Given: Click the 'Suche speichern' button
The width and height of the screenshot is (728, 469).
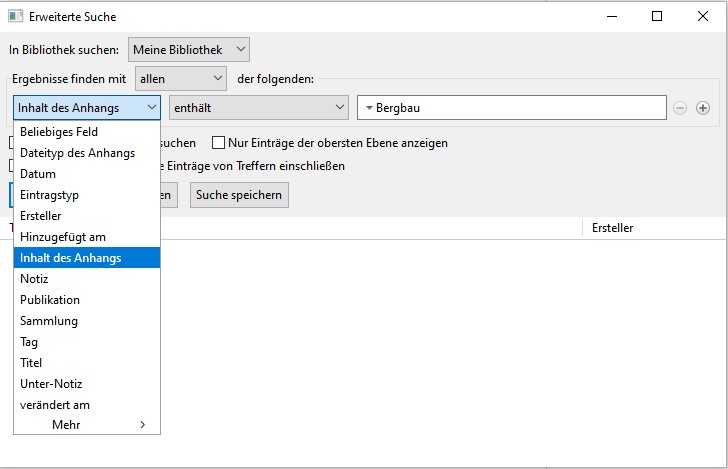Looking at the screenshot, I should point(239,194).
